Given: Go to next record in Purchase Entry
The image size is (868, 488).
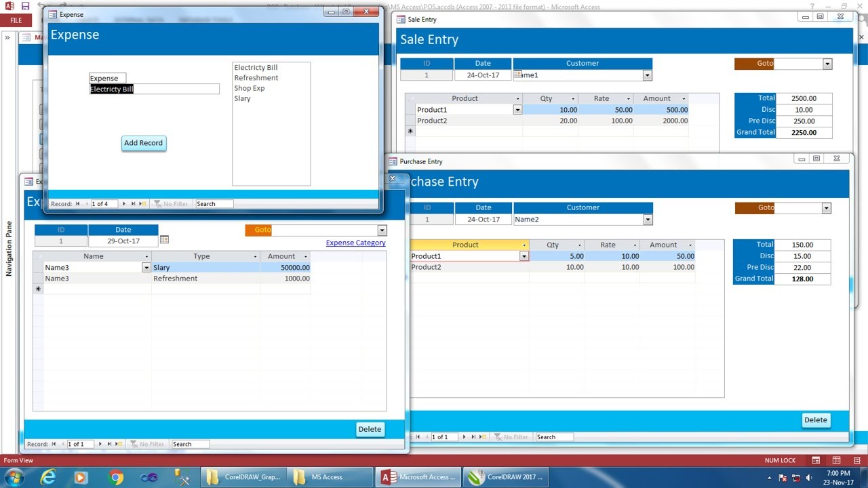Looking at the screenshot, I should (x=465, y=437).
